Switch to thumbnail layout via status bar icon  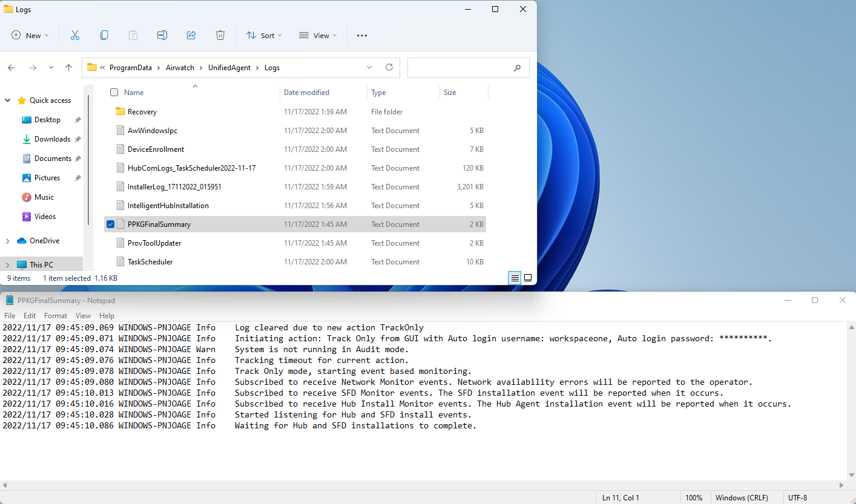click(x=527, y=278)
